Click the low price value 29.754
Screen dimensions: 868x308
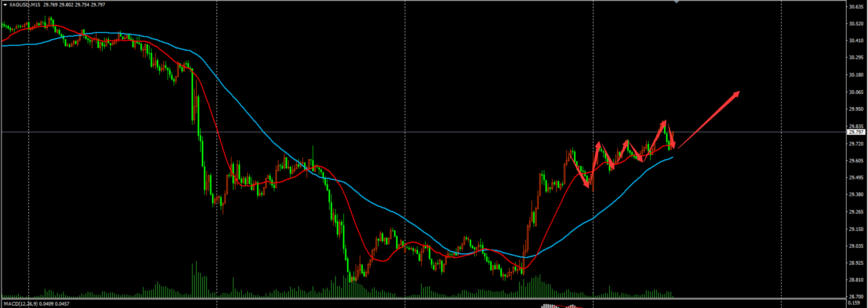82,5
